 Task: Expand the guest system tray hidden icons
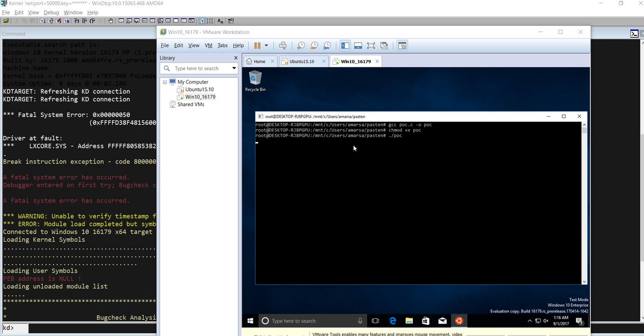530,321
